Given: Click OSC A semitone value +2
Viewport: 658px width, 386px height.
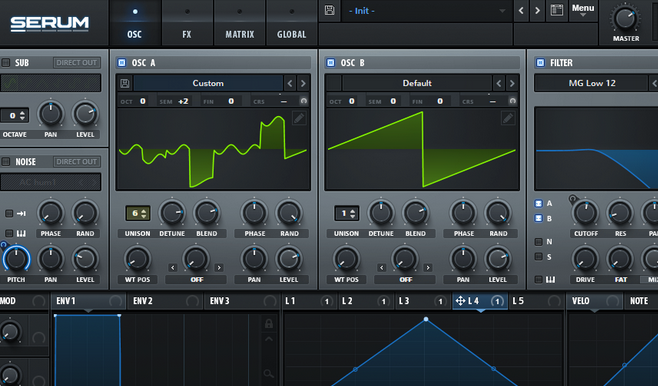Looking at the screenshot, I should pos(183,101).
